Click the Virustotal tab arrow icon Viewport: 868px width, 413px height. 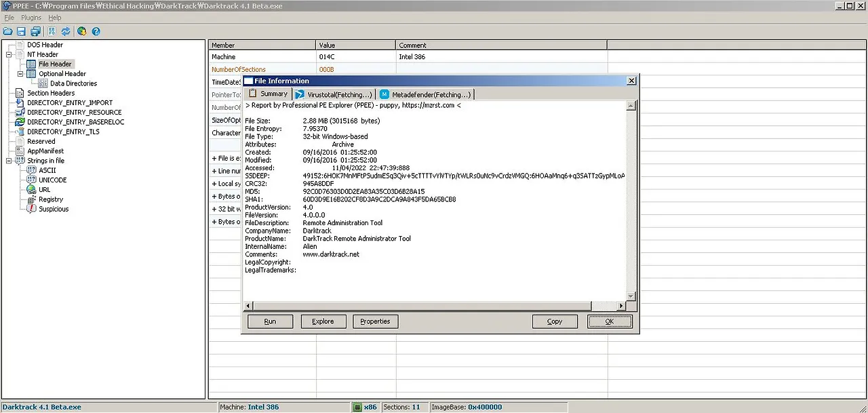[x=300, y=94]
